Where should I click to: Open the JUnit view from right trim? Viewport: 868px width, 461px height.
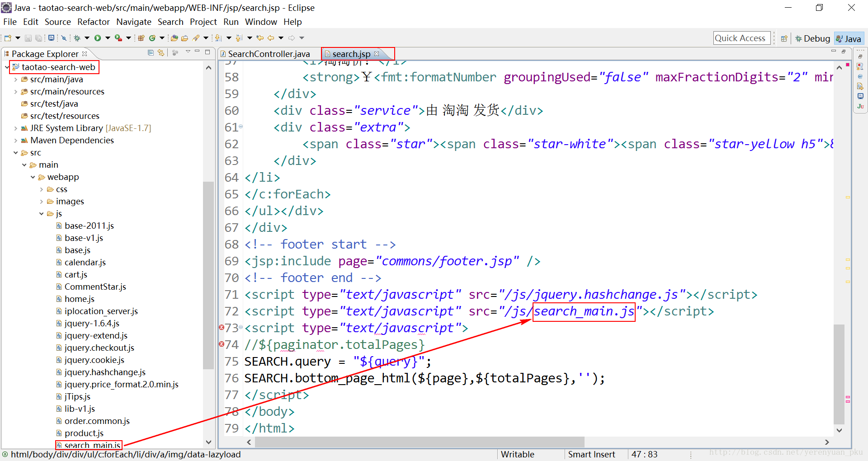pyautogui.click(x=860, y=106)
